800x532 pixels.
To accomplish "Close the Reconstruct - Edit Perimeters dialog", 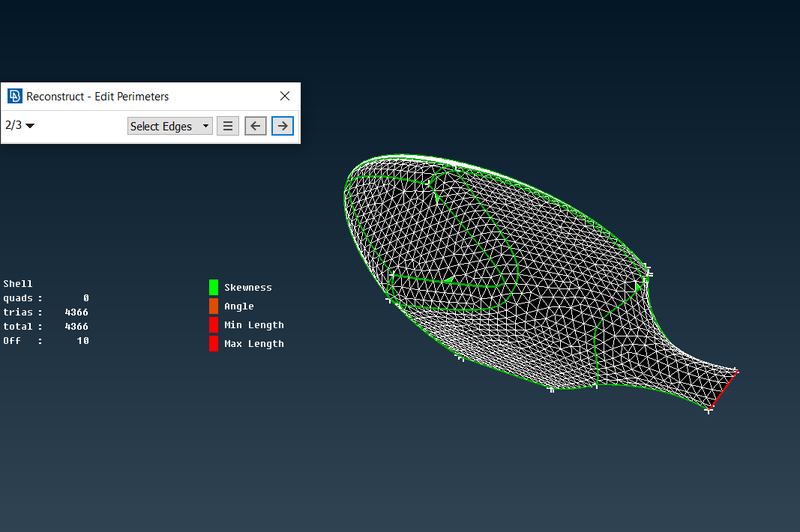I will pos(285,96).
